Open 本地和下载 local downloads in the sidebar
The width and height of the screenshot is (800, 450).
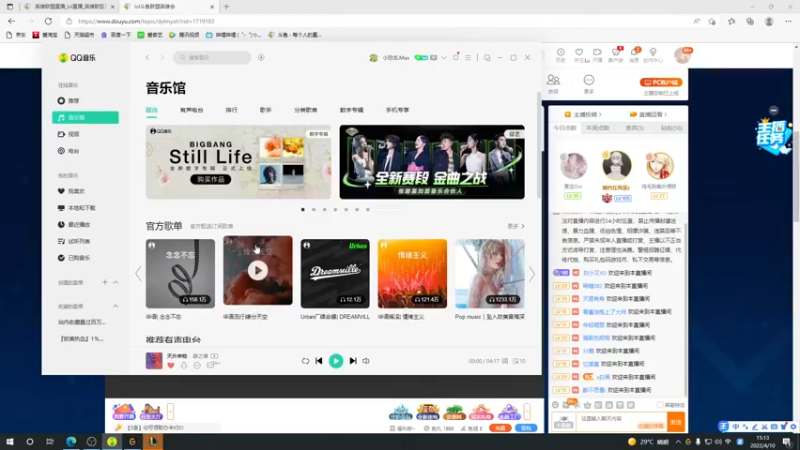pyautogui.click(x=77, y=208)
